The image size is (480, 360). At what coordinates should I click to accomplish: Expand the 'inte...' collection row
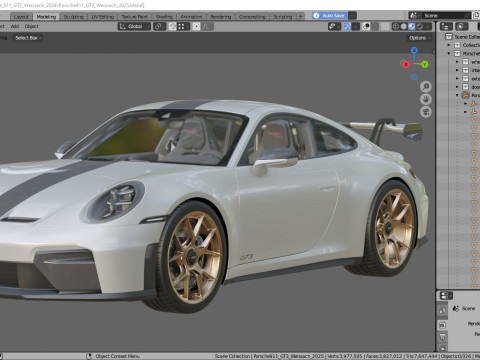(x=457, y=70)
